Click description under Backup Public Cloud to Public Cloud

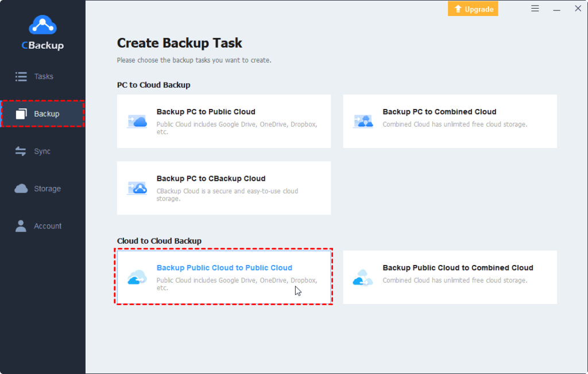(x=237, y=284)
